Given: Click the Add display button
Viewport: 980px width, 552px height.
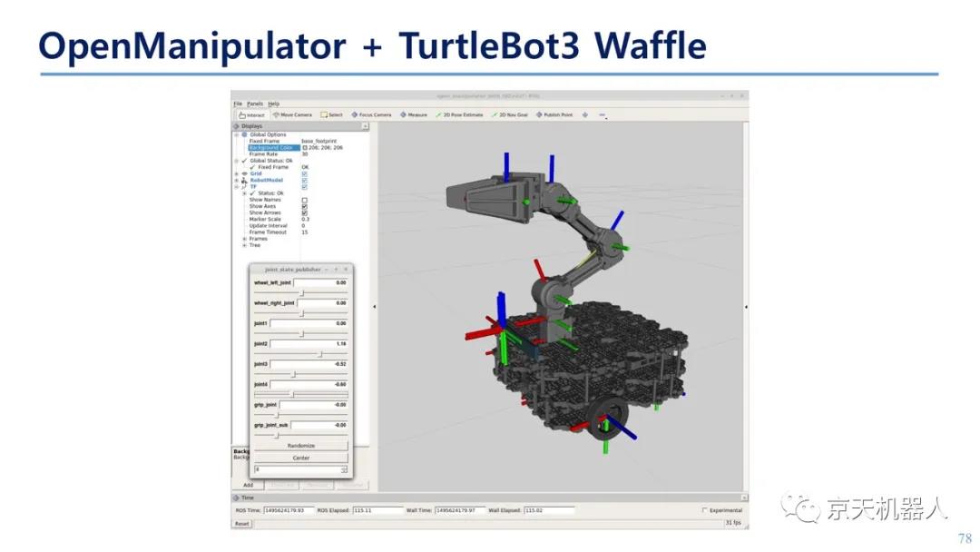Looking at the screenshot, I should [x=248, y=485].
